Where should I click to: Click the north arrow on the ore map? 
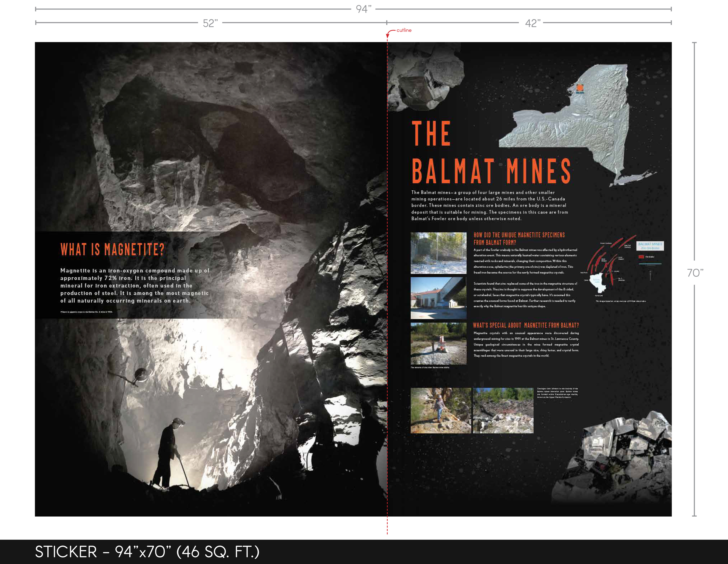click(650, 276)
